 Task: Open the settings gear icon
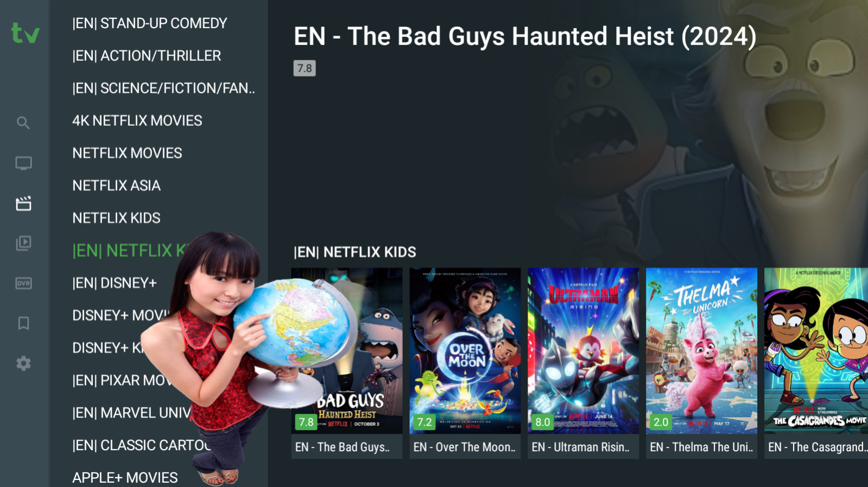point(23,363)
